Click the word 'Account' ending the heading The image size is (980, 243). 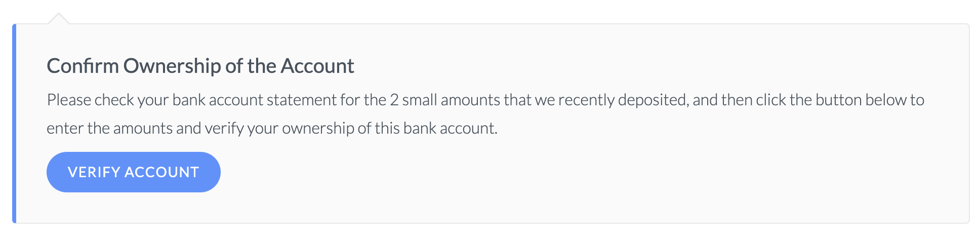(317, 66)
